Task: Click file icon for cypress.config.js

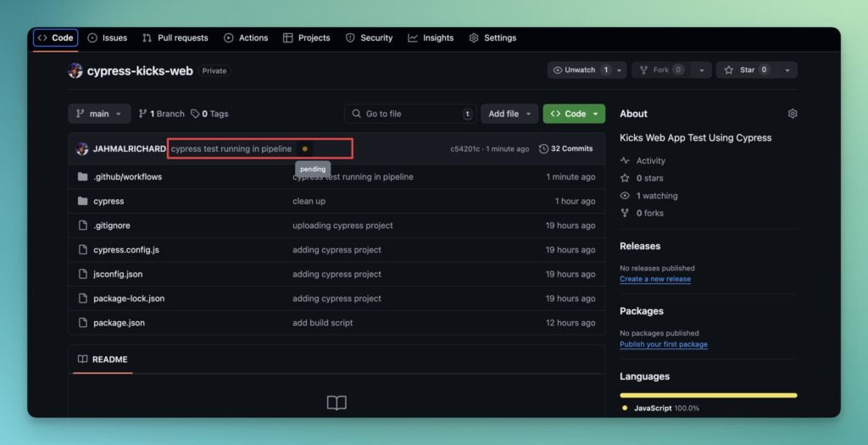Action: tap(82, 249)
